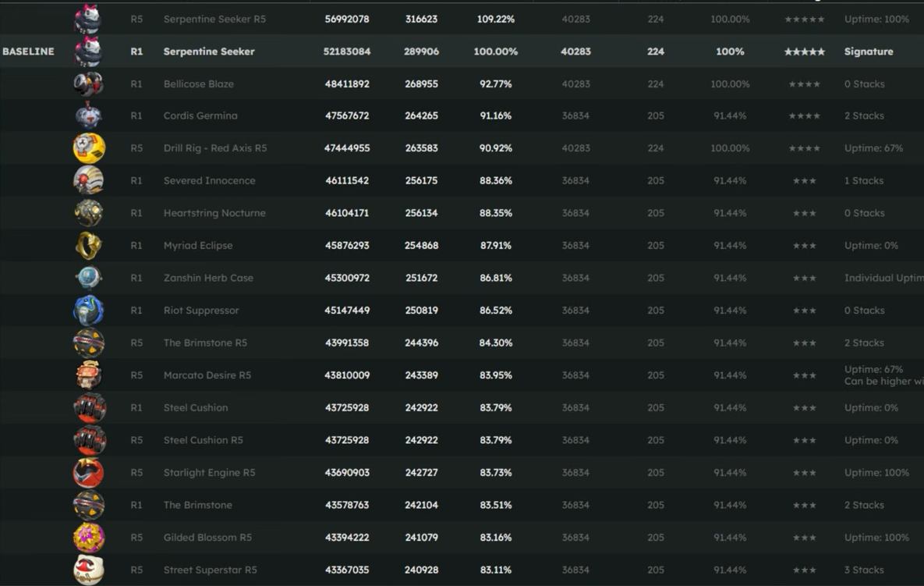Click damage value 45147449
924x586 pixels.
pyautogui.click(x=347, y=310)
